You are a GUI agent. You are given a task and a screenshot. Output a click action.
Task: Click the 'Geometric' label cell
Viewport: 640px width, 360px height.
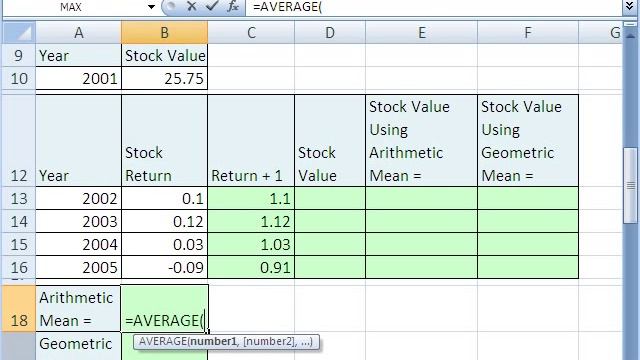click(78, 346)
